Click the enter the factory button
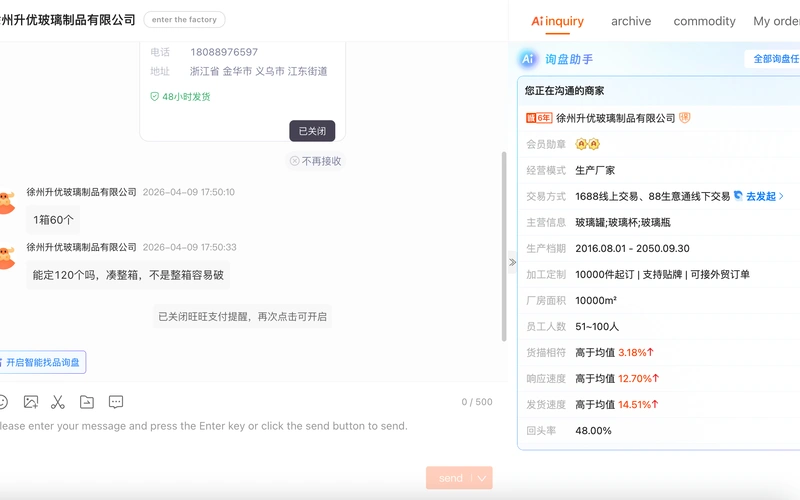Screen dimensions: 800x500 [x=184, y=19]
